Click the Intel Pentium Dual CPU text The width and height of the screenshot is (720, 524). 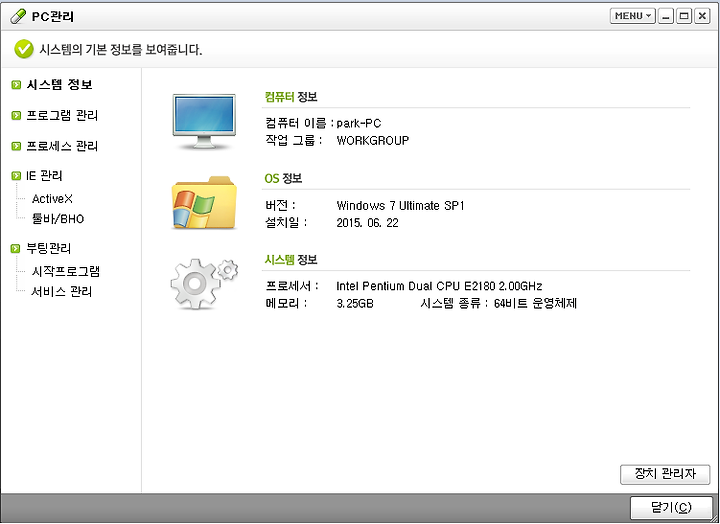click(x=439, y=286)
